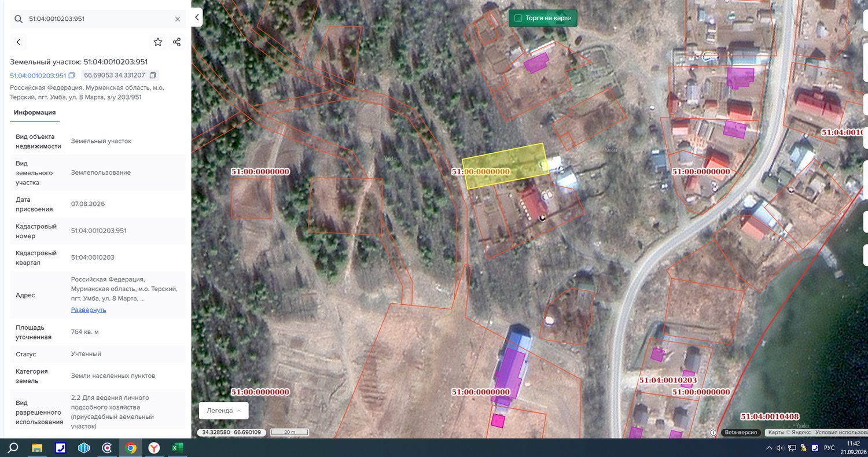Screen dimensions: 868x457
Task: Expand the Легенда panel
Action: 223,411
